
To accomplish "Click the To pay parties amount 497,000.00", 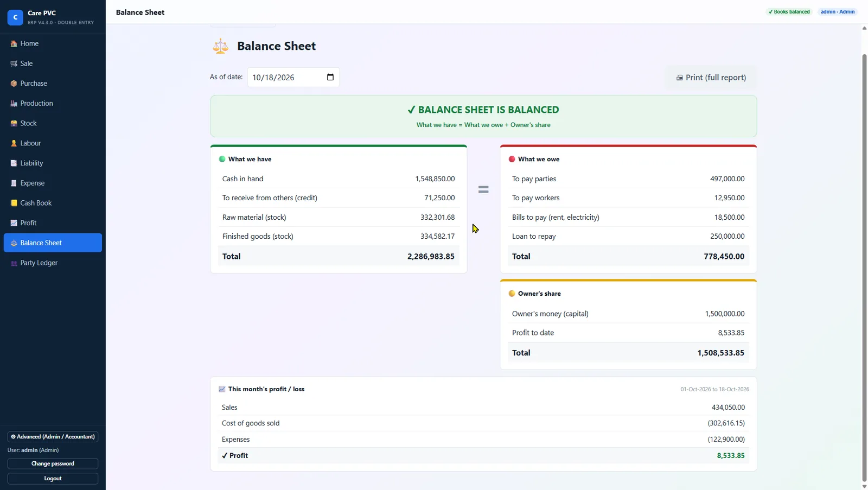I will coord(727,179).
